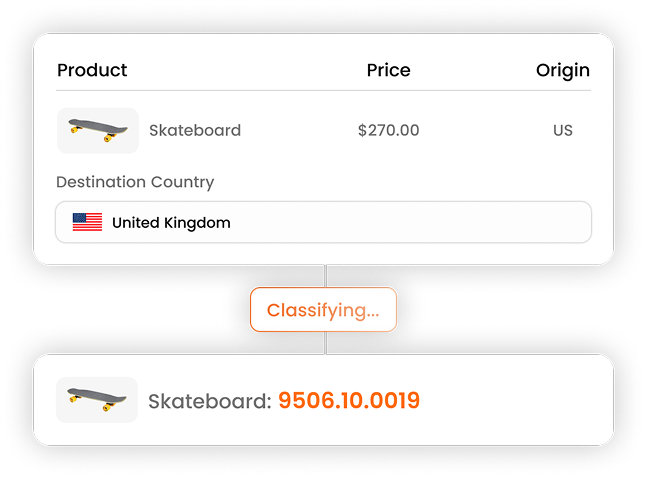Click the connector line above Classifying button
The height and width of the screenshot is (479, 647).
tap(324, 276)
